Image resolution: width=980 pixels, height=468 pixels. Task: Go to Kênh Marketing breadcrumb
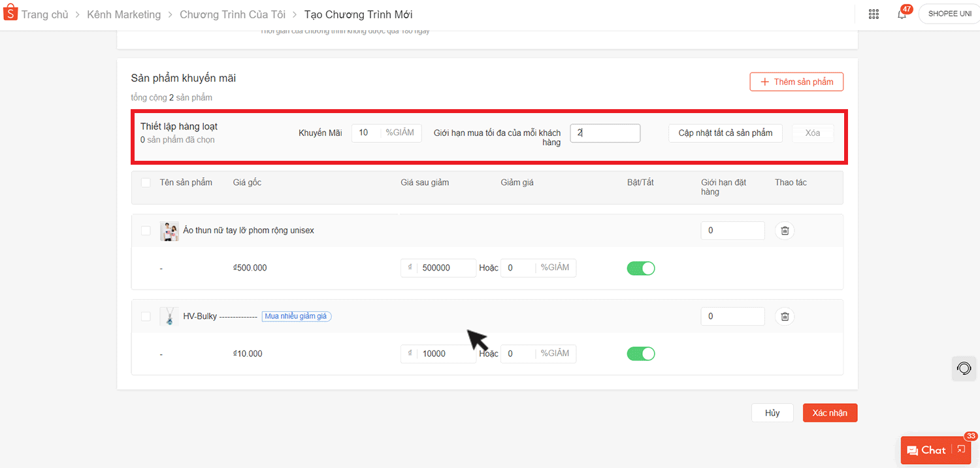pyautogui.click(x=123, y=14)
